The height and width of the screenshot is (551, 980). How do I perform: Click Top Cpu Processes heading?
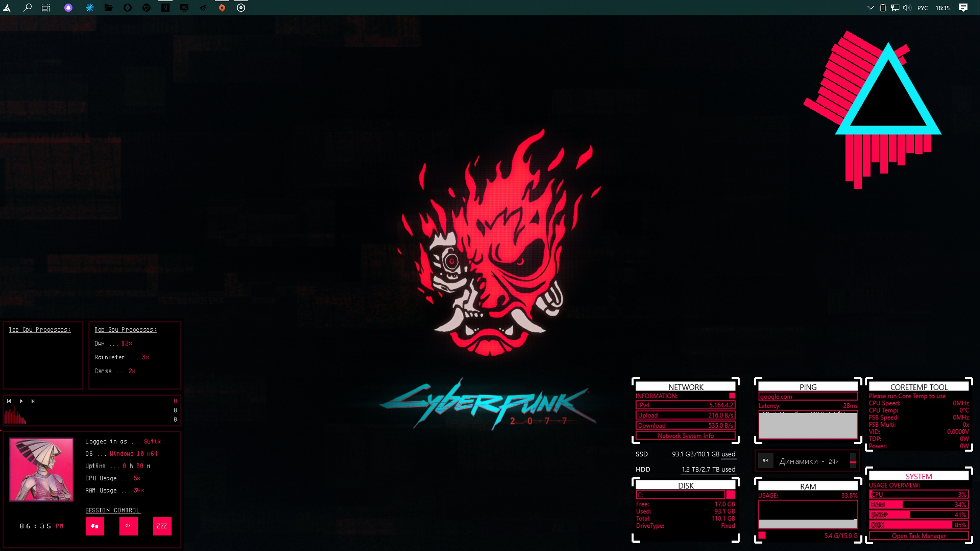[40, 329]
